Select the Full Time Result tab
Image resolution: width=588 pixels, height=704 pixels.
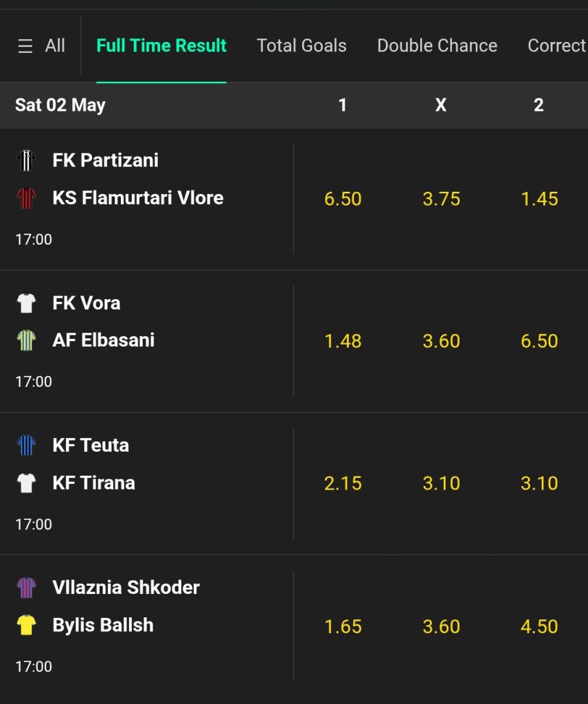coord(161,46)
